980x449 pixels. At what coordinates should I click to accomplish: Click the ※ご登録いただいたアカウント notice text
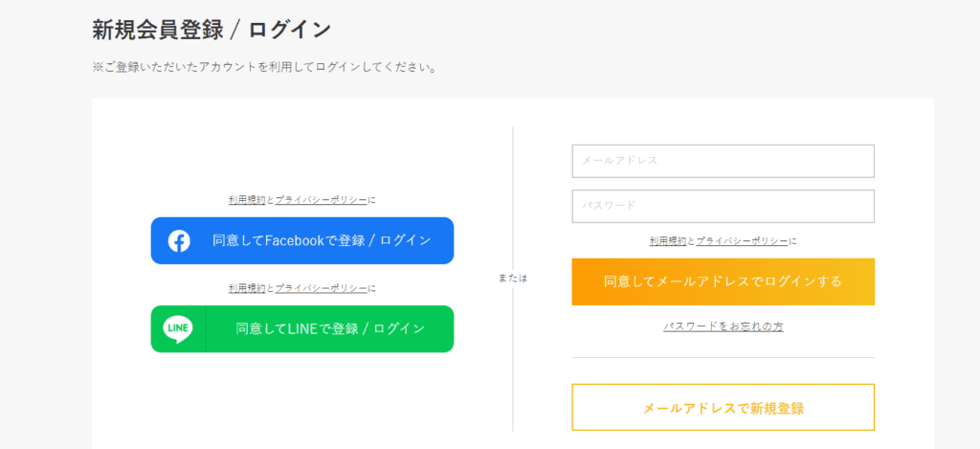pyautogui.click(x=264, y=68)
